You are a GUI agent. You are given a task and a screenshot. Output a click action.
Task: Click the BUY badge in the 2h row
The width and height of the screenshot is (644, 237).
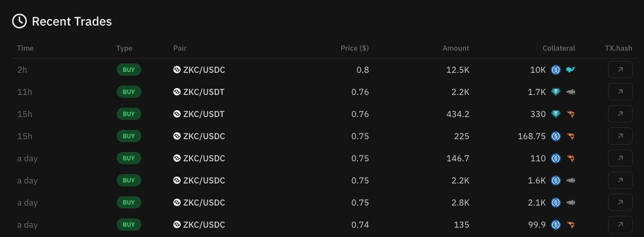click(129, 69)
